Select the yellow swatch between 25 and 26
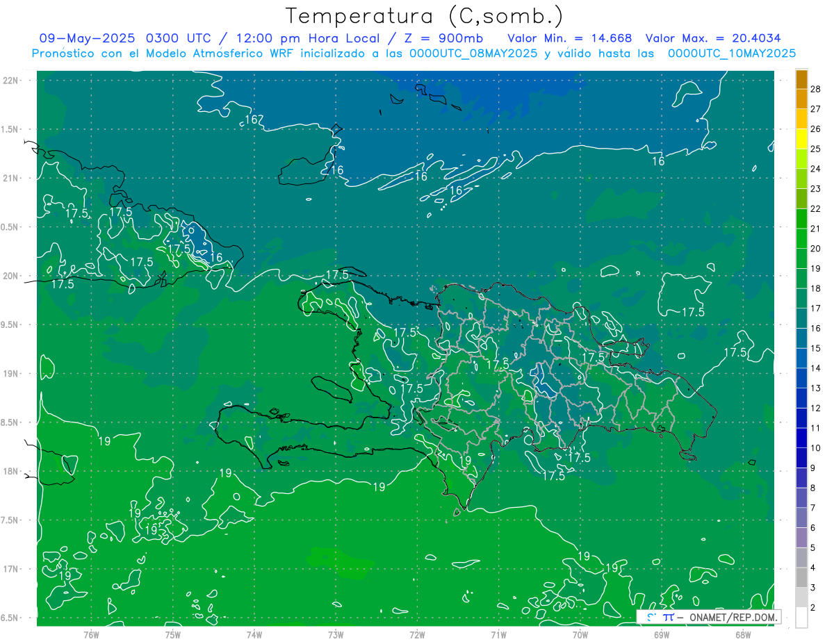The width and height of the screenshot is (834, 644). pyautogui.click(x=801, y=139)
